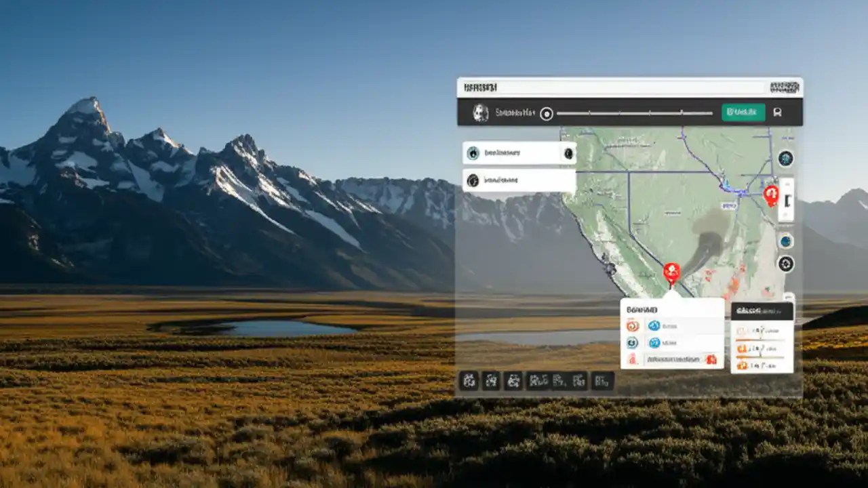
Task: Select the metro icon in the route popup
Action: [654, 343]
